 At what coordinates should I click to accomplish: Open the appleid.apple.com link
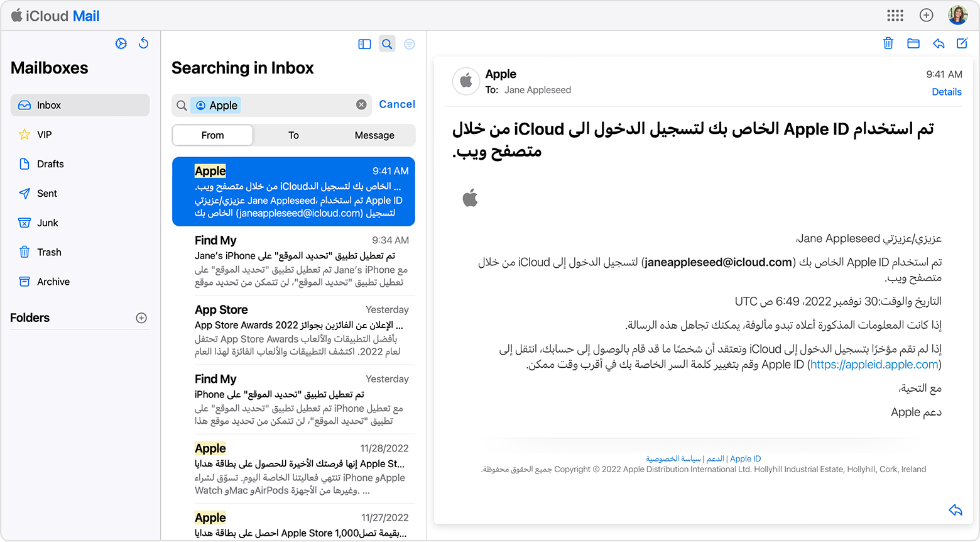[874, 365]
